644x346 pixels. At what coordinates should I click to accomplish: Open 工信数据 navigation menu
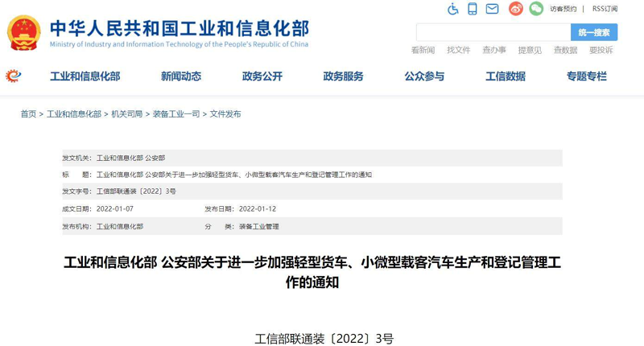click(x=506, y=76)
